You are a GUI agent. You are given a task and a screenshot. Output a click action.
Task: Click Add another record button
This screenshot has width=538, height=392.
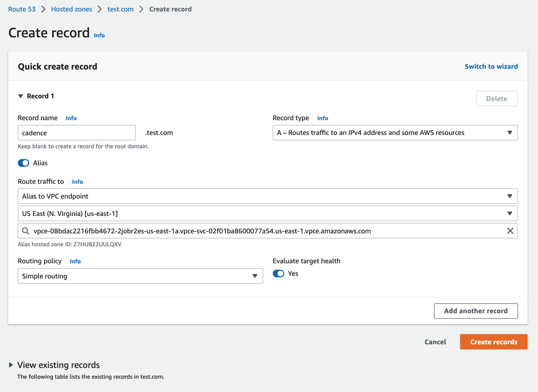tap(475, 311)
